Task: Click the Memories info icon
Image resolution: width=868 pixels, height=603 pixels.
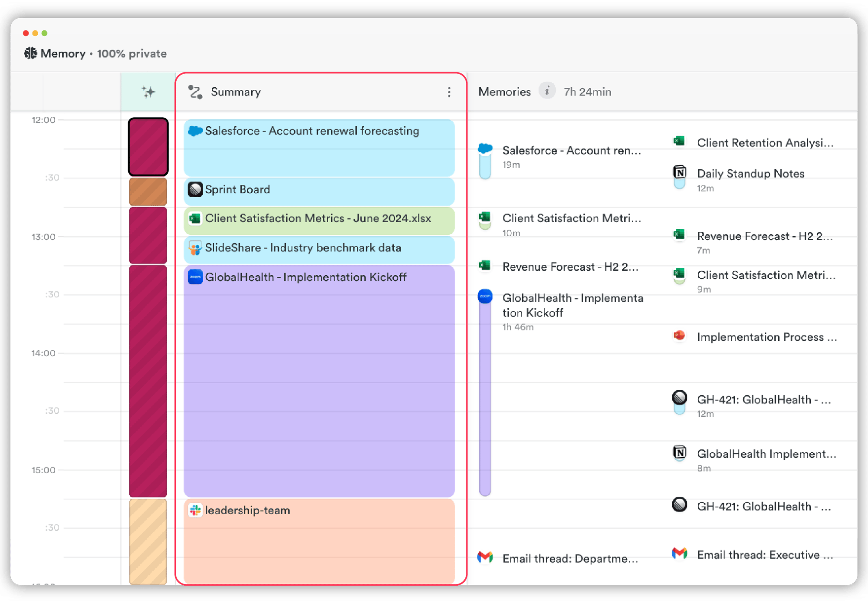Action: tap(547, 91)
